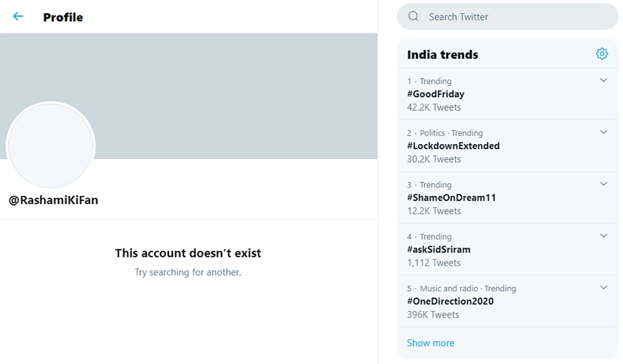This screenshot has height=364, width=623.
Task: Open the #LockdownExtended trending hashtag
Action: (453, 146)
